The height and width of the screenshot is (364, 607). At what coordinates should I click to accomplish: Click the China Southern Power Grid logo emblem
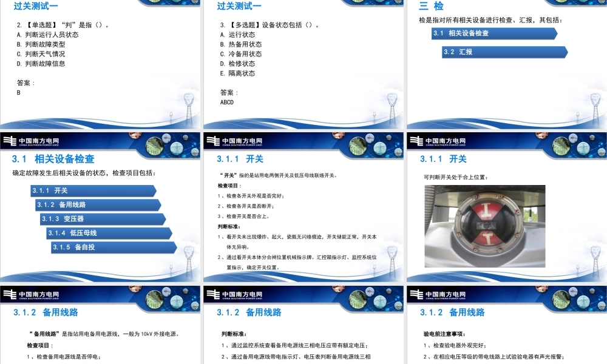pyautogui.click(x=9, y=141)
